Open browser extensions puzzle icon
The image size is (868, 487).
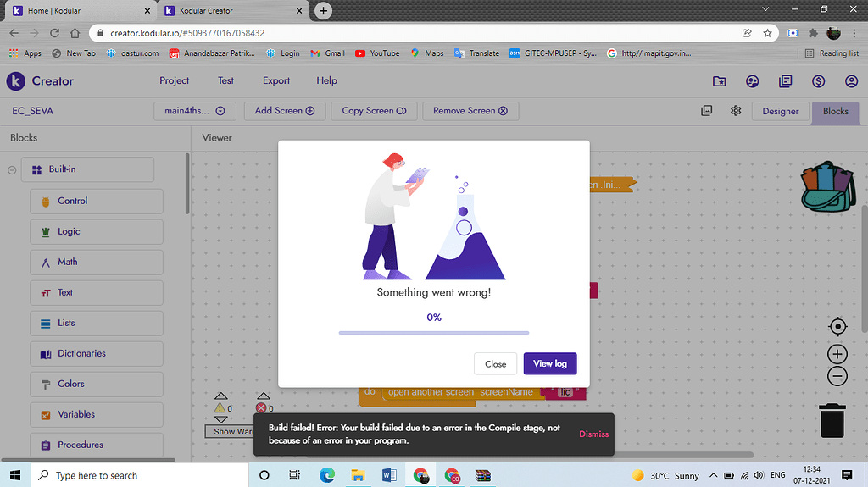(x=813, y=33)
